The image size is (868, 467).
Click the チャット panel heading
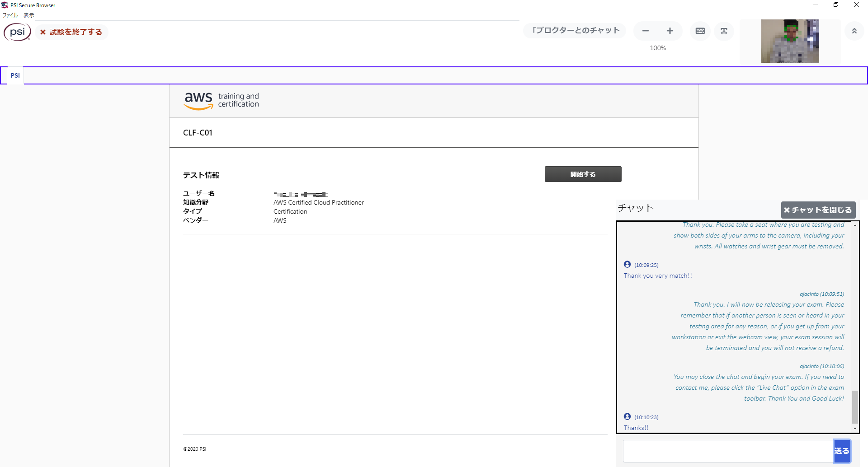tap(636, 208)
